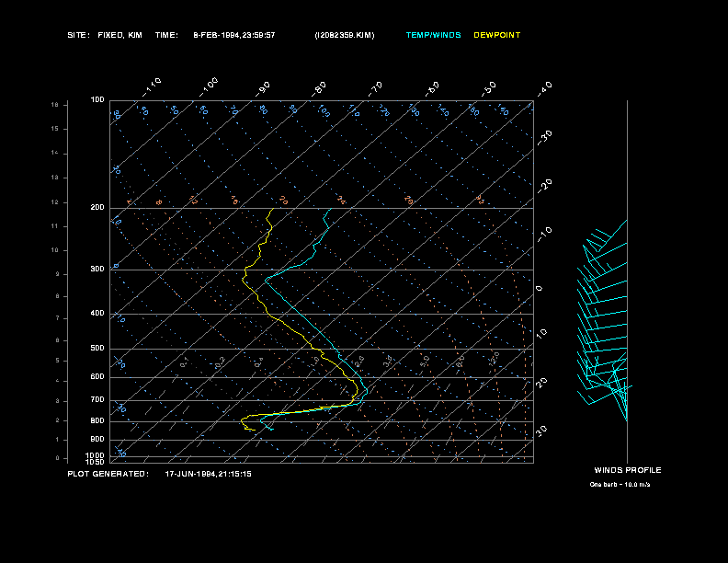Click the '-80' temperature axis label
The height and width of the screenshot is (563, 728).
[x=319, y=89]
